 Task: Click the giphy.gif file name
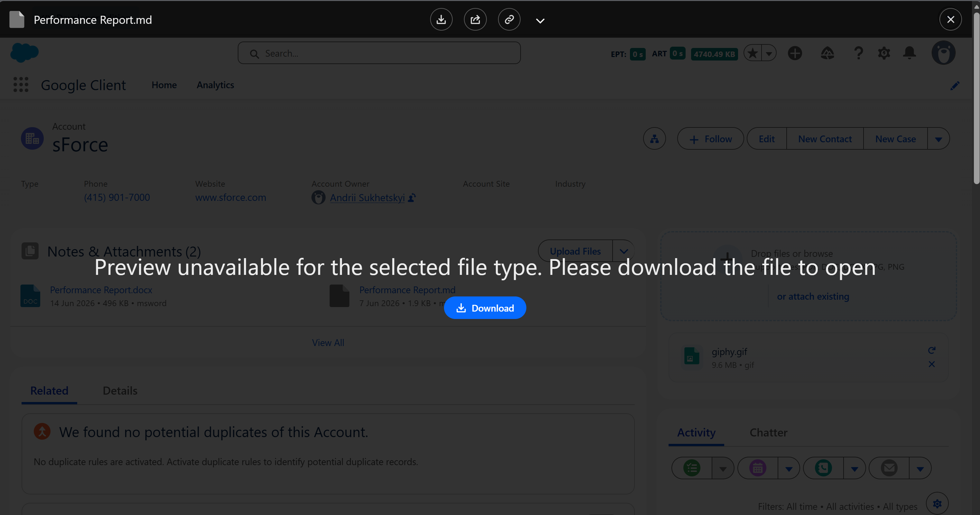point(729,351)
